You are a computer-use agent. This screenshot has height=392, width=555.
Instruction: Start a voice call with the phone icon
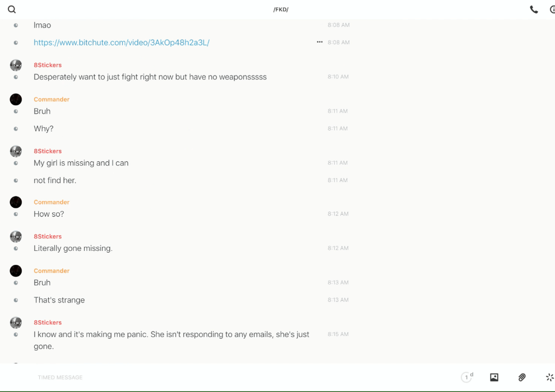534,10
